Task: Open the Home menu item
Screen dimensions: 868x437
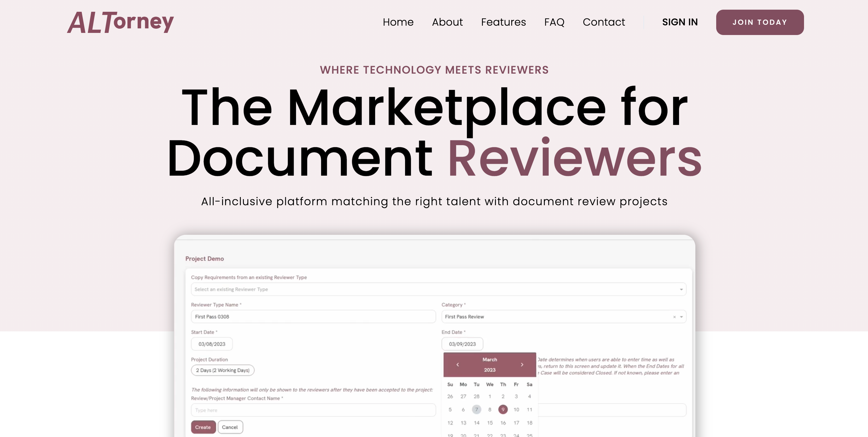Action: pyautogui.click(x=398, y=22)
